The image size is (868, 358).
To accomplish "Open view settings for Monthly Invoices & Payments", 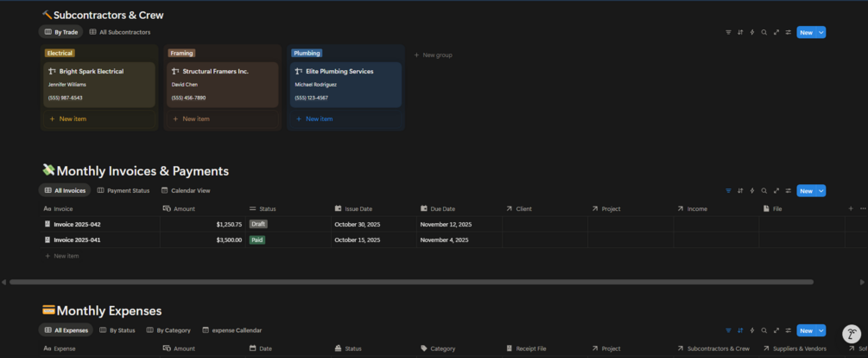I will coord(788,190).
